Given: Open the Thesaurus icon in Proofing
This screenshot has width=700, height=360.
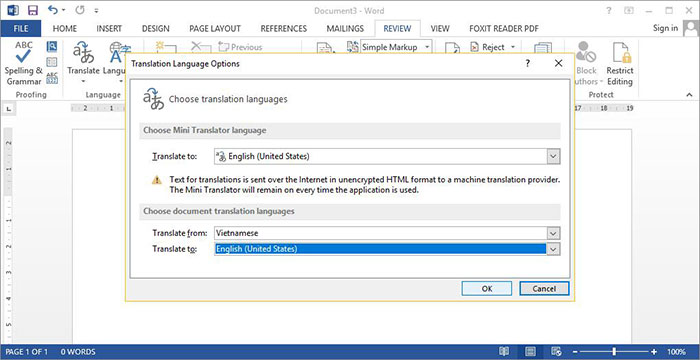Looking at the screenshot, I should tap(52, 62).
